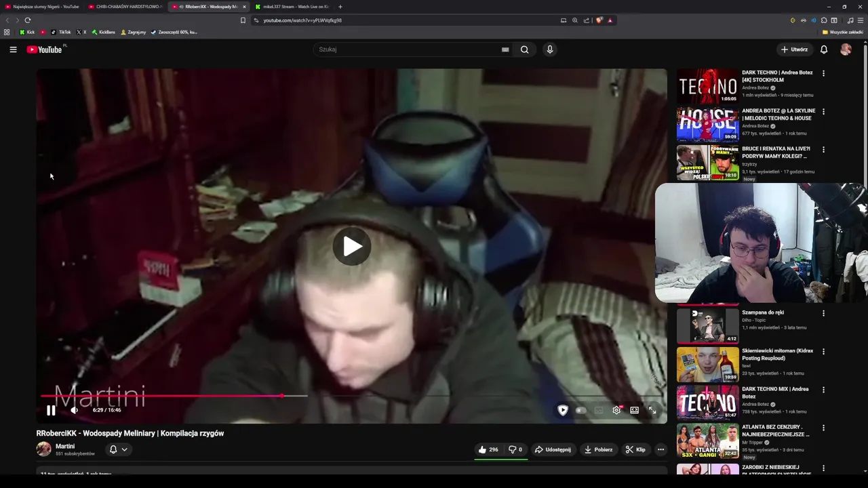The height and width of the screenshot is (488, 868).
Task: Open browser apps grid icon in bookmarks bar
Action: click(x=7, y=32)
